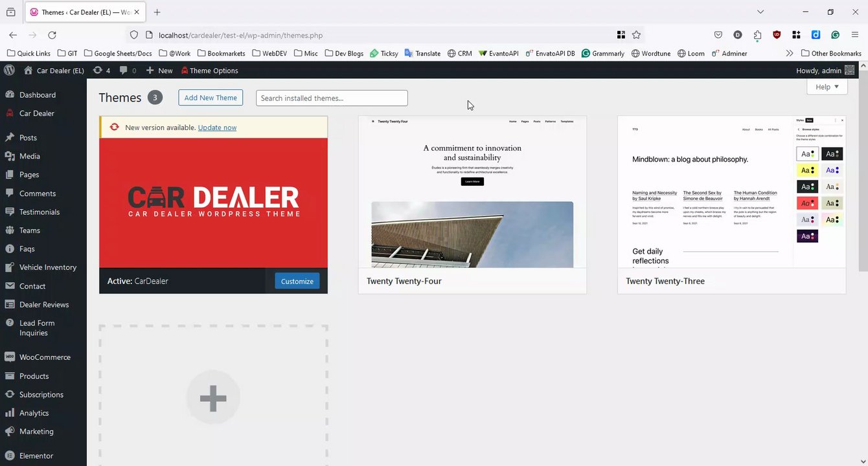
Task: Open the New content menu
Action: point(159,71)
